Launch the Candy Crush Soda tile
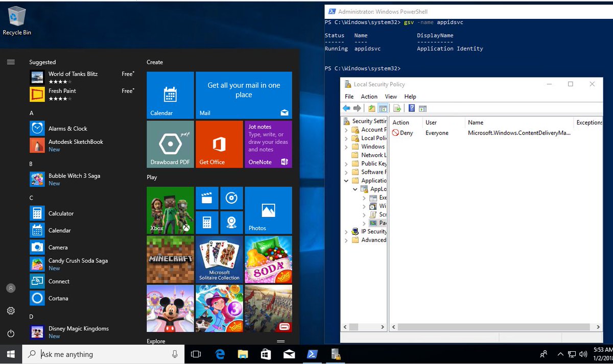This screenshot has width=613, height=364. click(x=268, y=259)
